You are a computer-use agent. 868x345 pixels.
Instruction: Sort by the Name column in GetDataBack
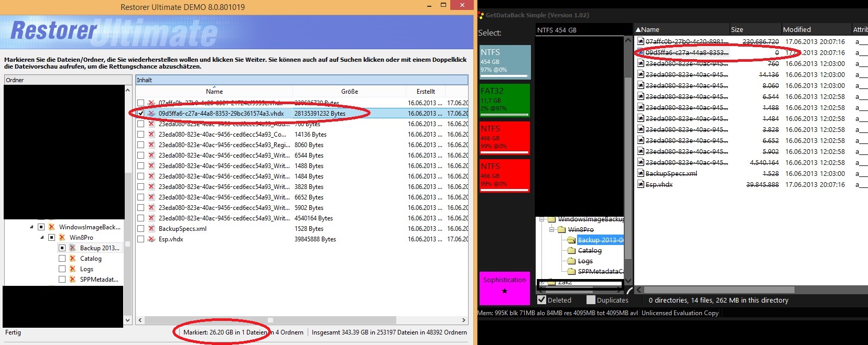point(681,30)
